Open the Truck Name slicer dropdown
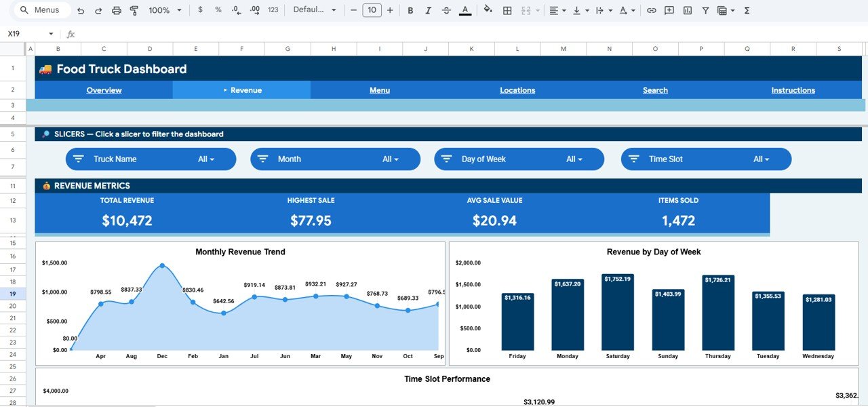This screenshot has height=407, width=868. click(x=206, y=159)
